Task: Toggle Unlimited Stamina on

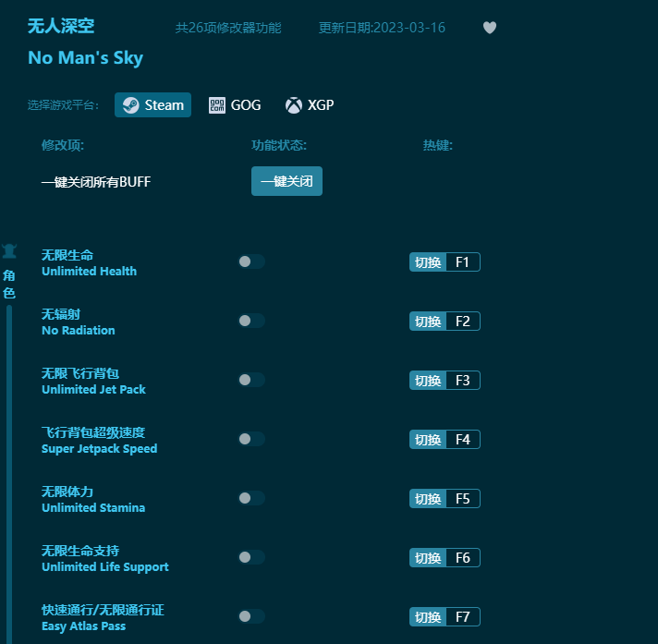Action: click(251, 498)
